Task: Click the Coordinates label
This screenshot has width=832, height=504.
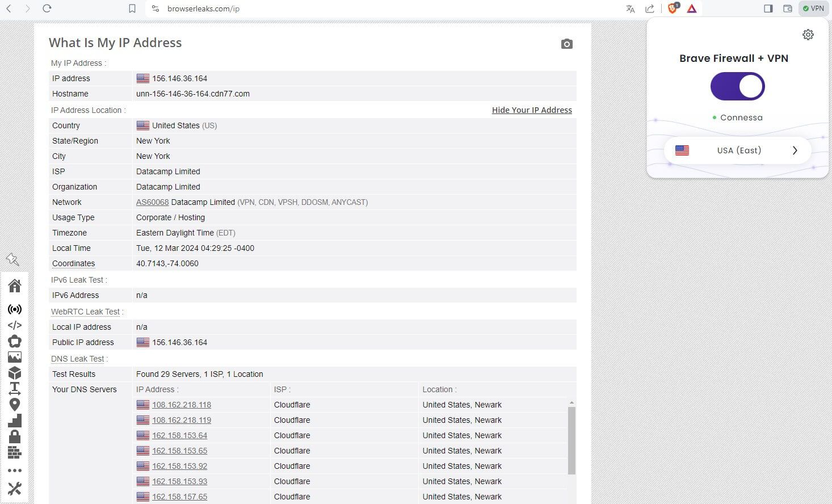Action: coord(73,263)
